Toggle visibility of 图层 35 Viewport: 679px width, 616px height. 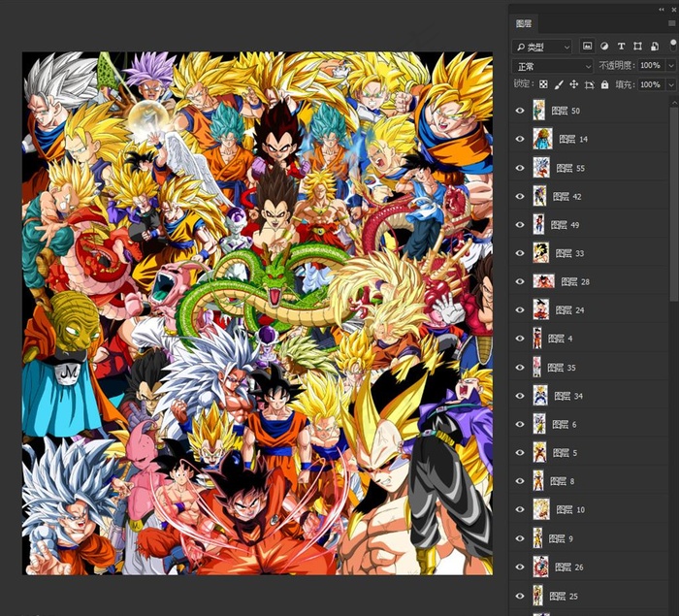[x=520, y=368]
